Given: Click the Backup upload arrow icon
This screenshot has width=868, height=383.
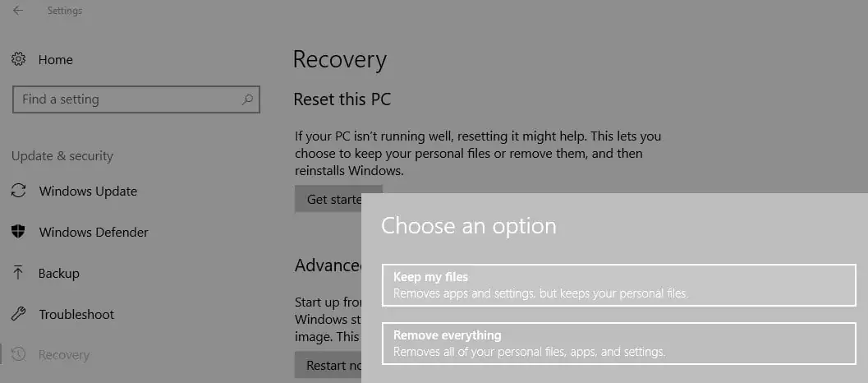Looking at the screenshot, I should tap(18, 273).
